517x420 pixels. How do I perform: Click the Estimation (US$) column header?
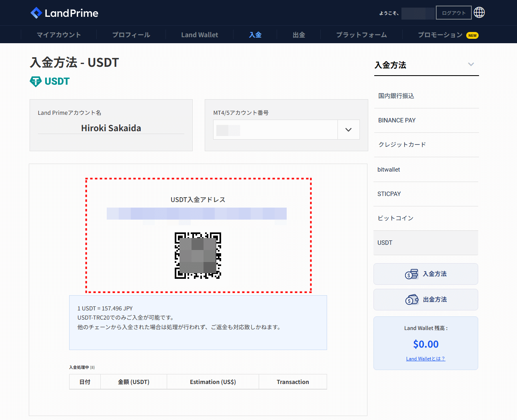click(x=213, y=382)
